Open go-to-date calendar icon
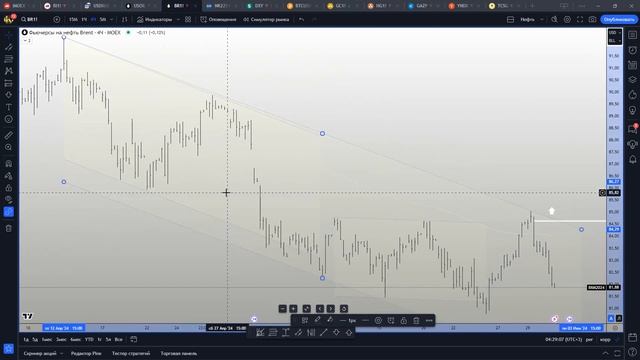This screenshot has height=360, width=640. [x=133, y=339]
